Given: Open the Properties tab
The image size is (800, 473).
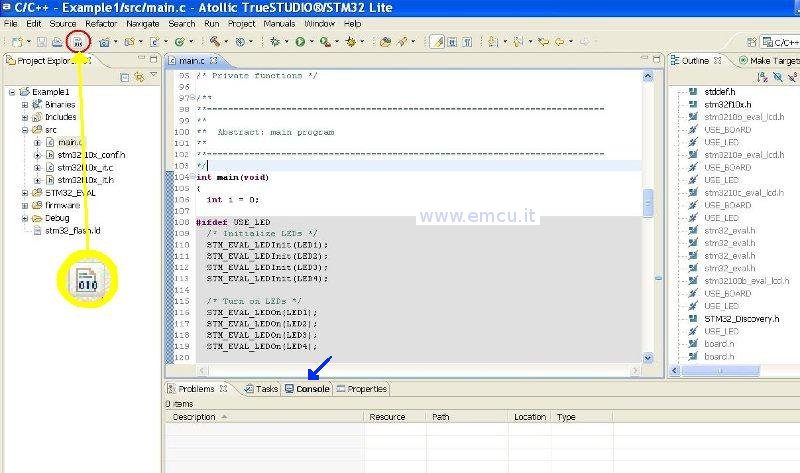Looking at the screenshot, I should [x=362, y=389].
